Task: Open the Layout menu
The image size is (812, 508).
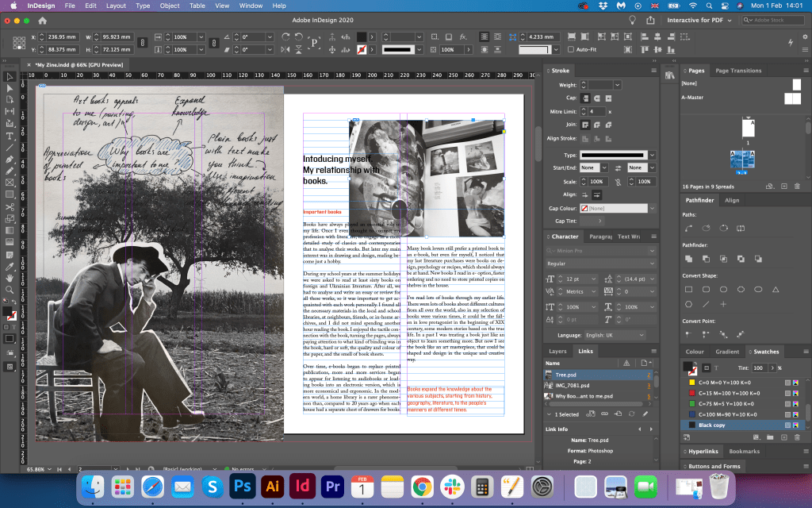Action: point(116,6)
